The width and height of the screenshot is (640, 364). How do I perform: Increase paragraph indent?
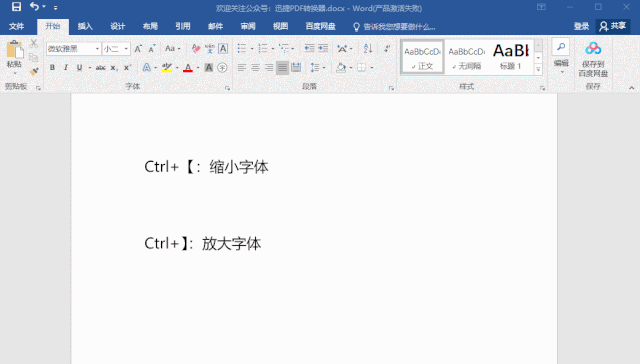click(323, 49)
